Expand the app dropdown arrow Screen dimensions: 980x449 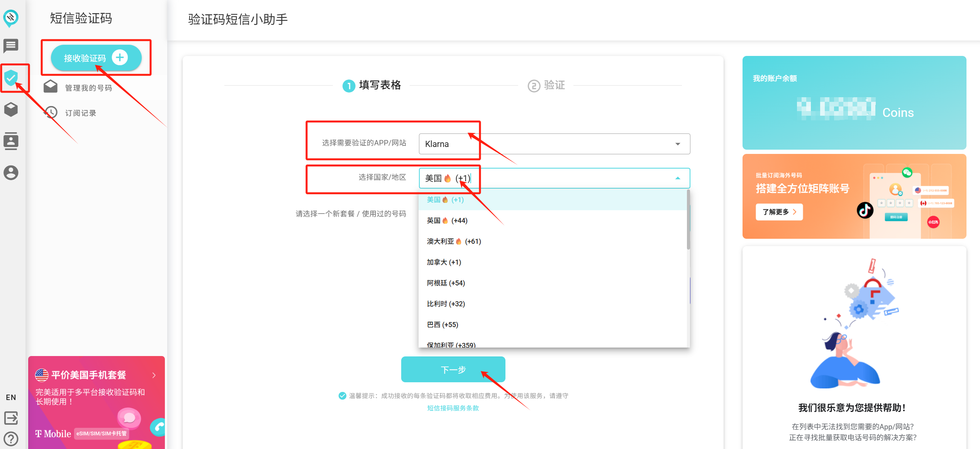pos(678,144)
